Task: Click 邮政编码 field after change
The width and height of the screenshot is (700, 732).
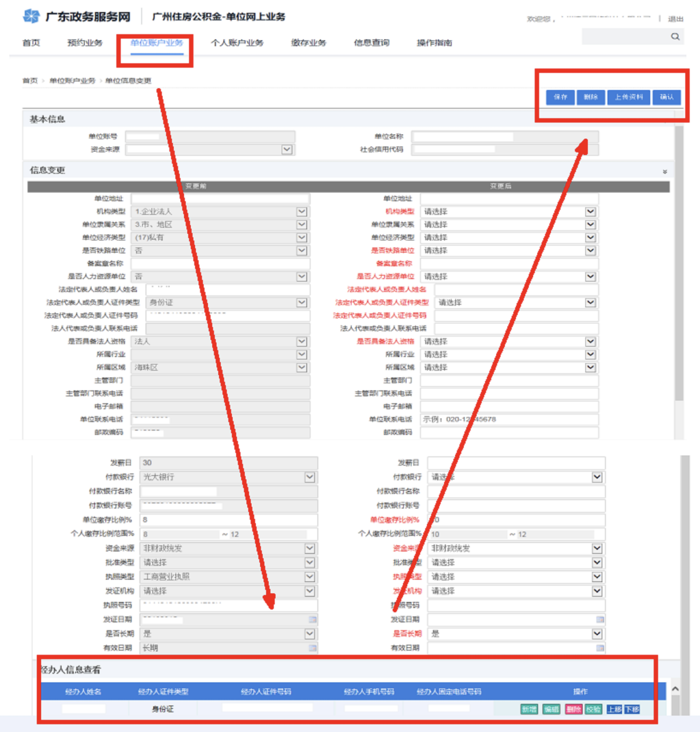Action: point(509,433)
